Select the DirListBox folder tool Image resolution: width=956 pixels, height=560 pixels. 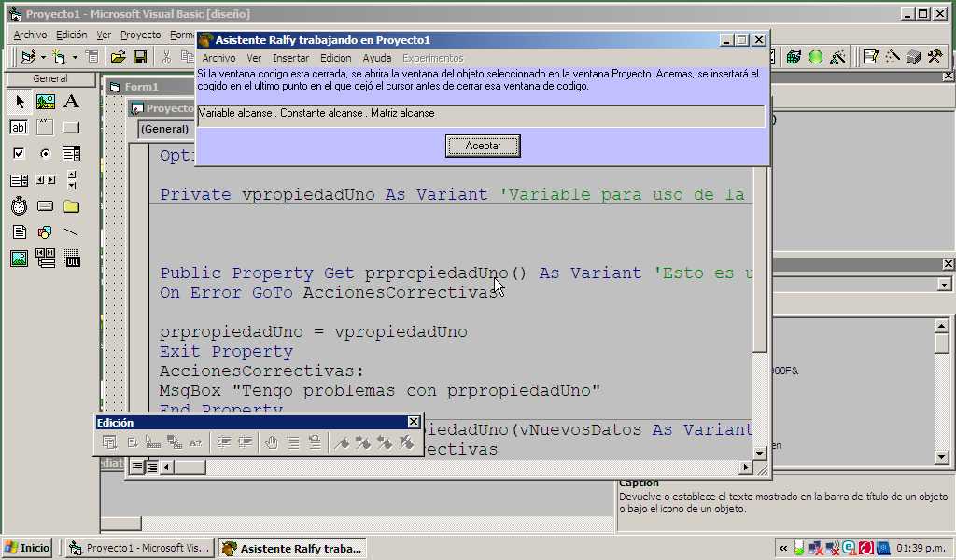tap(71, 206)
